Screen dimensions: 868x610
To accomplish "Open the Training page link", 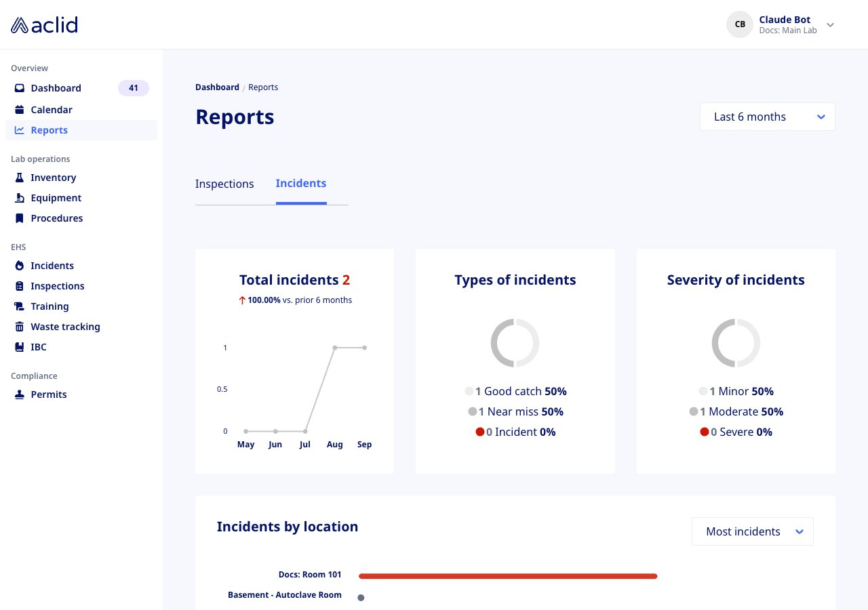I will (50, 306).
